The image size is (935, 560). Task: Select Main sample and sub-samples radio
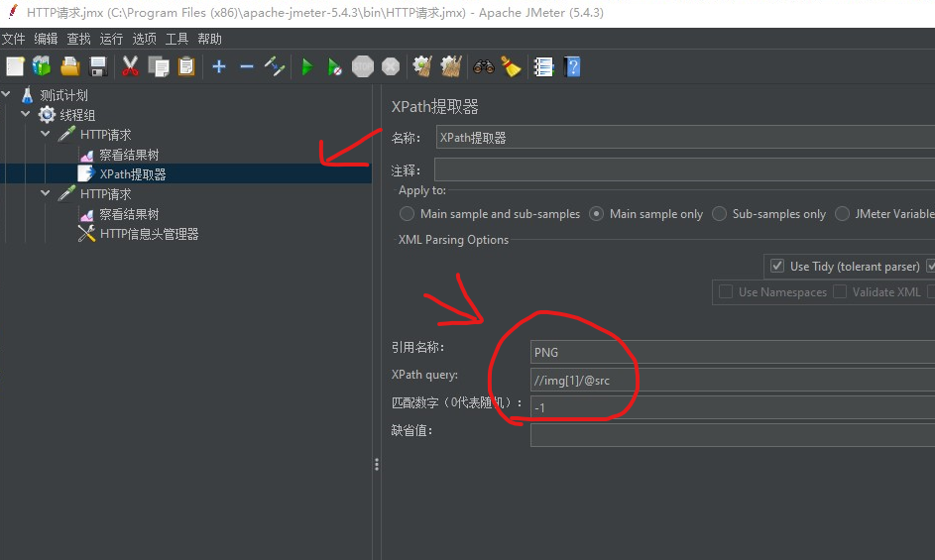(x=407, y=213)
